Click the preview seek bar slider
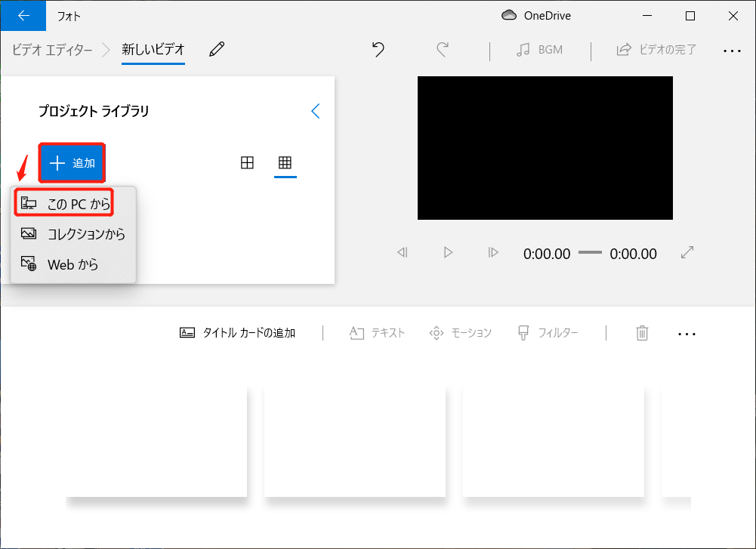Screen dimensions: 756x549 point(590,252)
